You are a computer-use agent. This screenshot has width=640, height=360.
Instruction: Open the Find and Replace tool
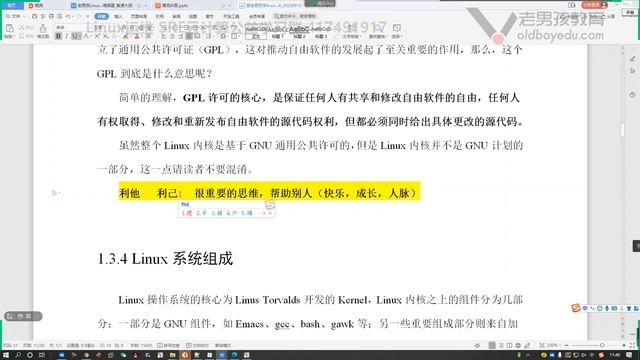coord(377,31)
